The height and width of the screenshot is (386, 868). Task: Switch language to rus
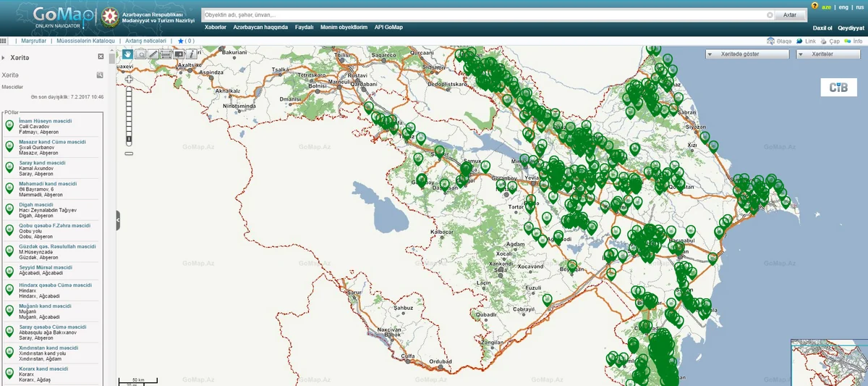pyautogui.click(x=859, y=7)
